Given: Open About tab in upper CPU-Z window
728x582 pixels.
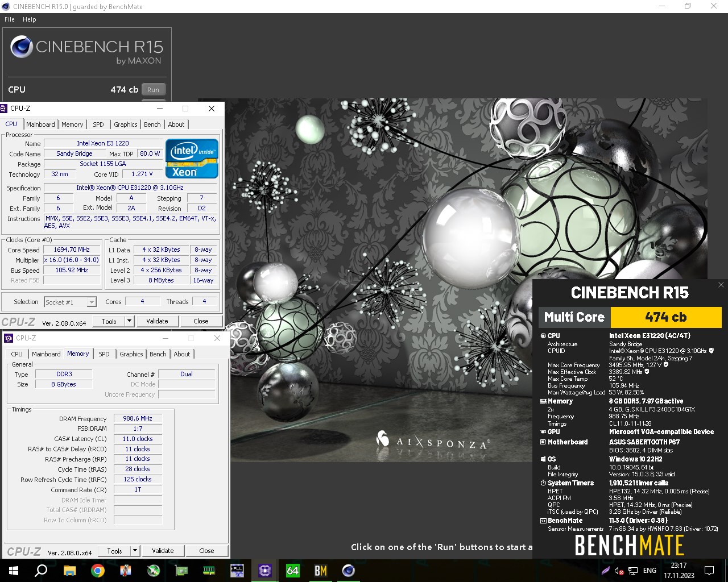Looking at the screenshot, I should tap(176, 124).
